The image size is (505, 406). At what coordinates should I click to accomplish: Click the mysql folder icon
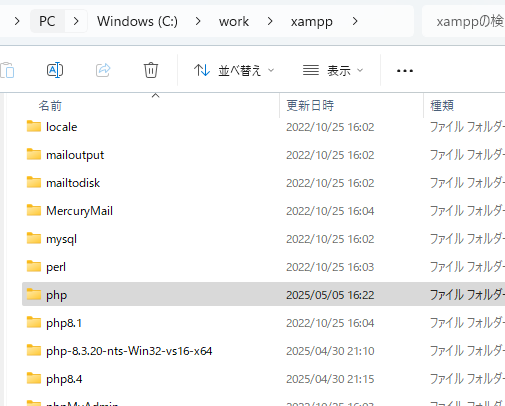(x=34, y=238)
